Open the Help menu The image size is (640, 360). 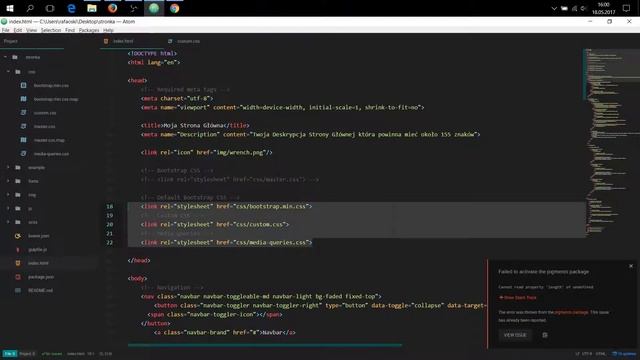tap(108, 30)
